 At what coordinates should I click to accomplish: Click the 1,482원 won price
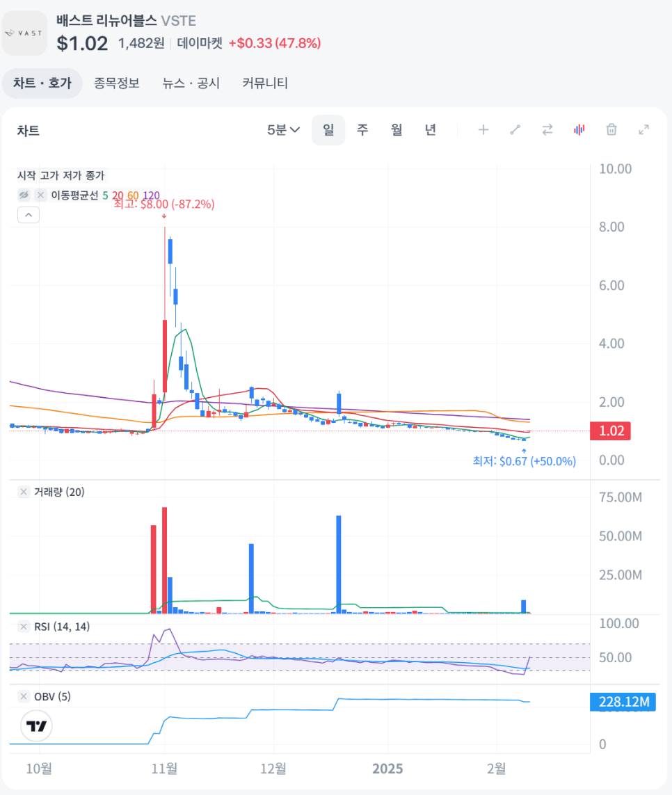(x=141, y=43)
